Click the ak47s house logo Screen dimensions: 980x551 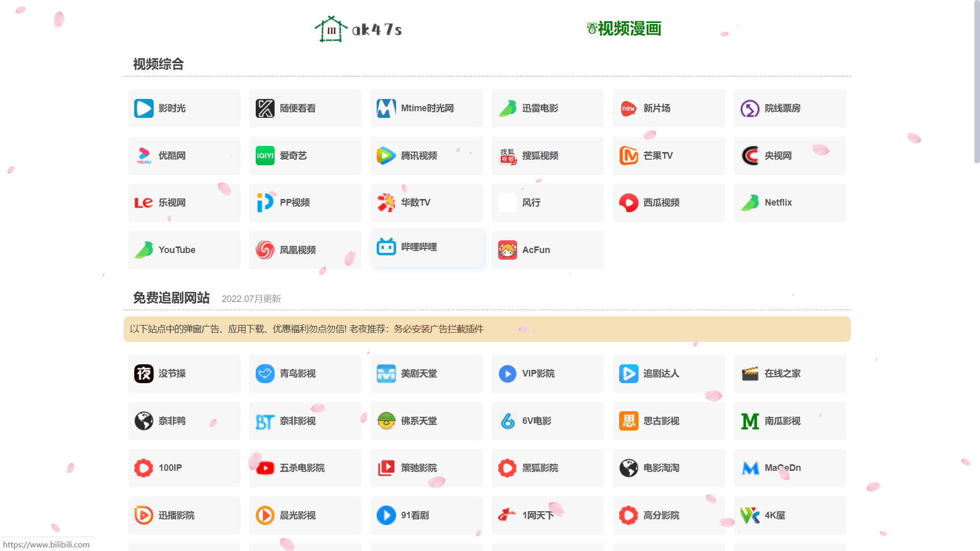331,29
